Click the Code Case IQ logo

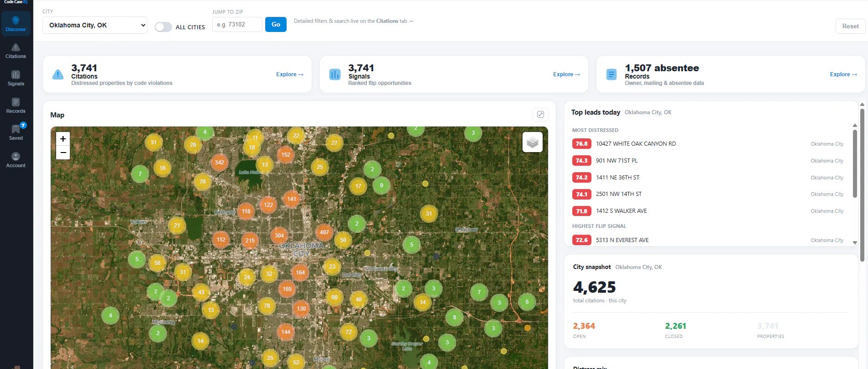(x=16, y=2)
